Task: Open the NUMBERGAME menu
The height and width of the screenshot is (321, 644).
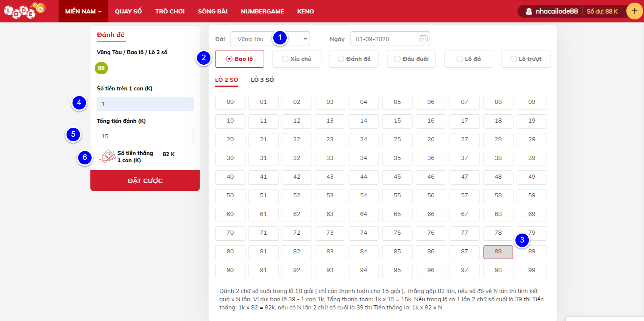Action: [262, 11]
